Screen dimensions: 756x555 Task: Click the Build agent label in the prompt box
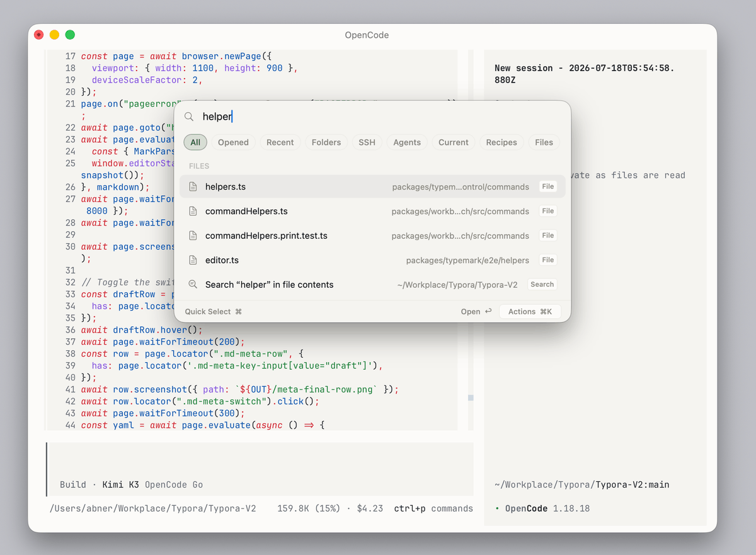73,484
